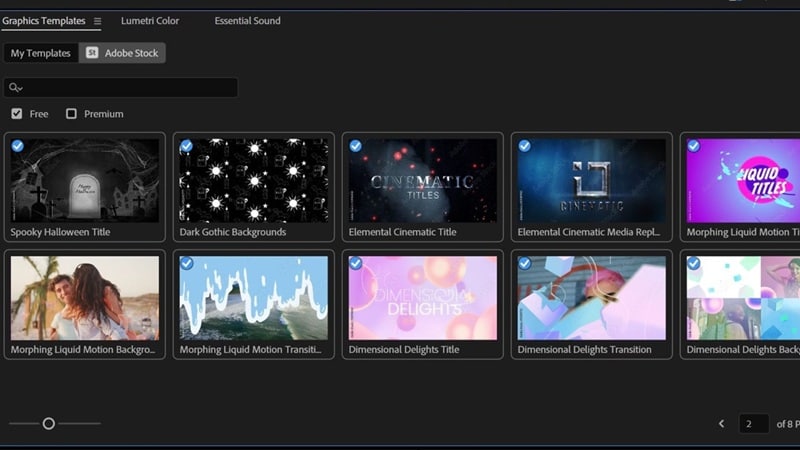Open the Adobe Stock tab
This screenshot has width=800, height=450.
coord(122,53)
